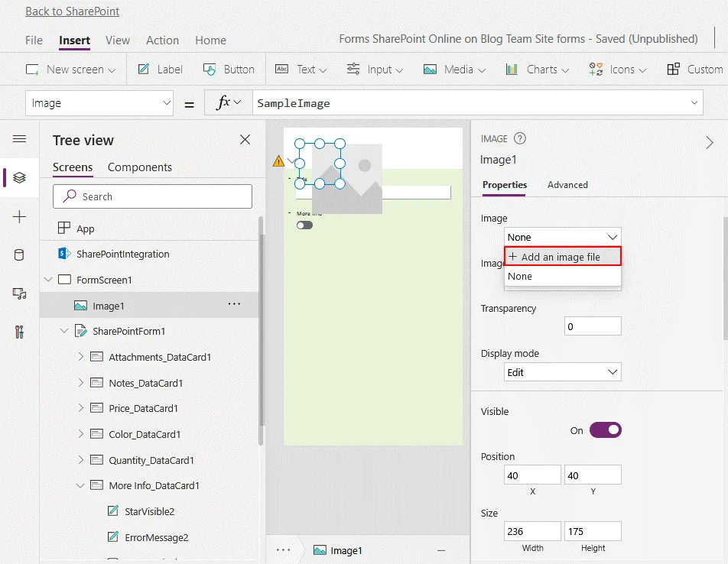Toggle the Visible switch off
This screenshot has width=728, height=564.
(605, 430)
